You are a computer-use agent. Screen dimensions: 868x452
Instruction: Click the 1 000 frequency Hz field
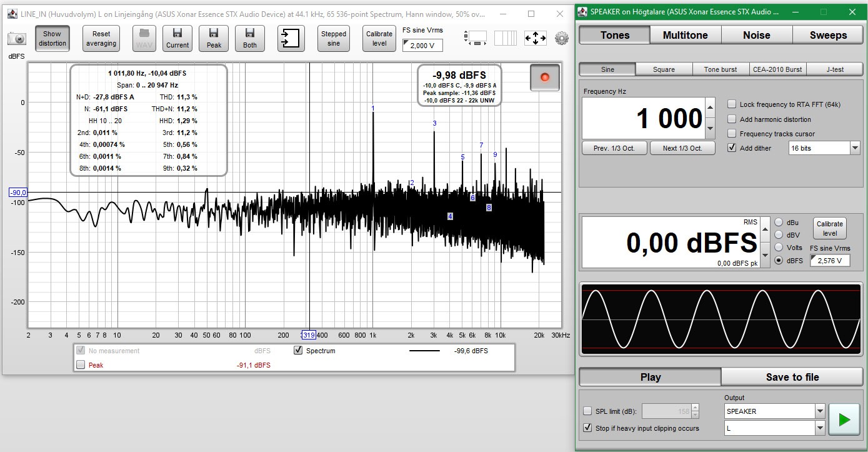pyautogui.click(x=644, y=118)
